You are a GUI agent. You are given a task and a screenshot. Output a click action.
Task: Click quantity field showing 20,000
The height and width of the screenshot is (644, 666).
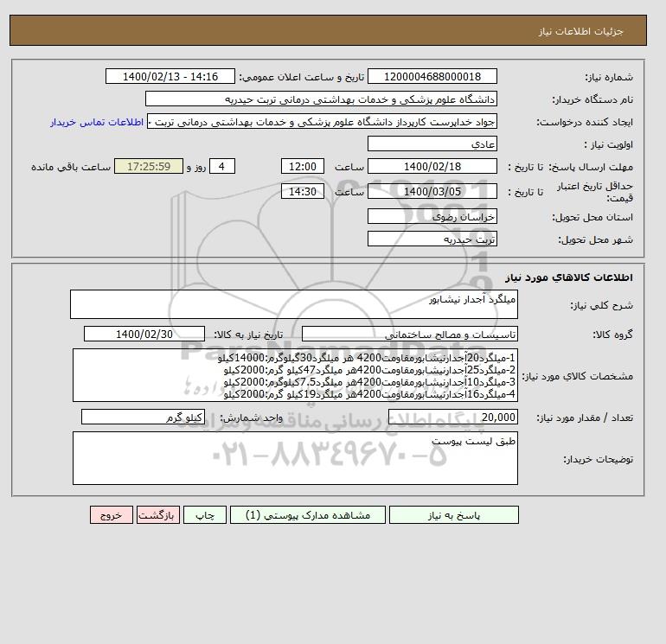click(x=452, y=417)
